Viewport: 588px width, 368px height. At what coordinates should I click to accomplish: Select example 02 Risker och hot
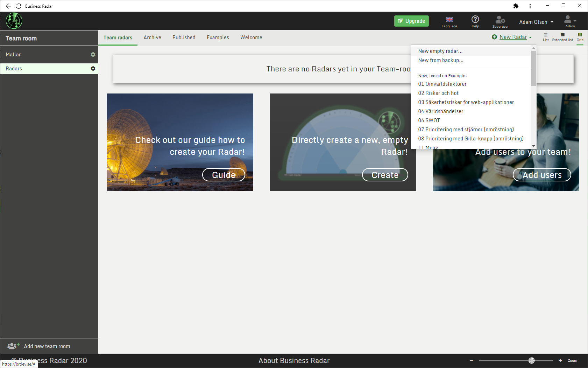[471, 93]
